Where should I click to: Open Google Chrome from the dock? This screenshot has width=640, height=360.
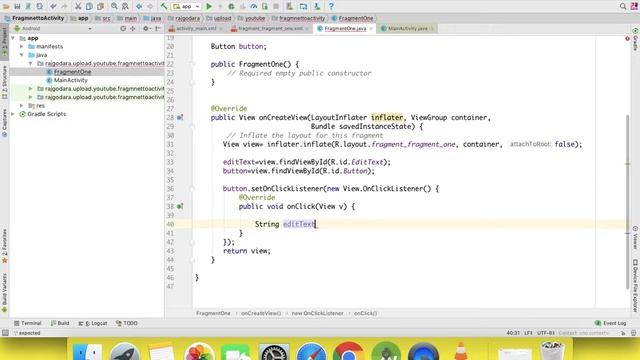click(348, 351)
